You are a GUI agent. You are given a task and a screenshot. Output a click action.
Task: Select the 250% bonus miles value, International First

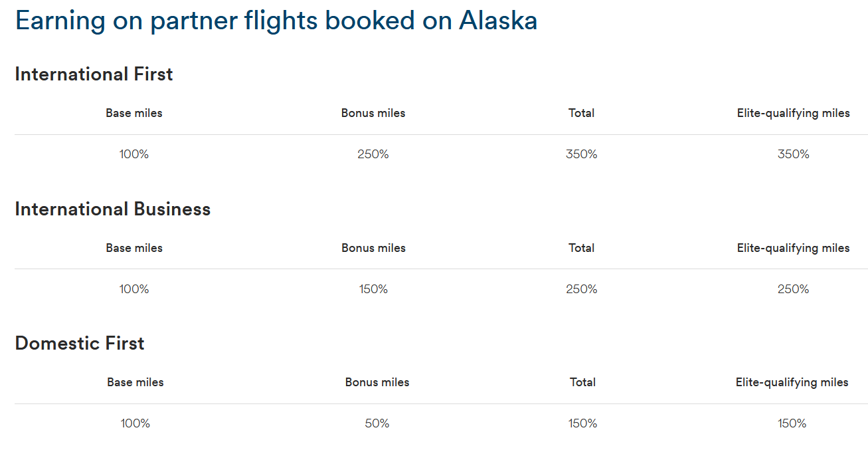[373, 154]
